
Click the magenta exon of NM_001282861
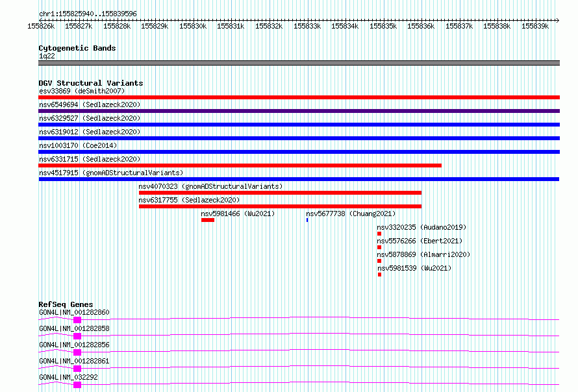[77, 369]
